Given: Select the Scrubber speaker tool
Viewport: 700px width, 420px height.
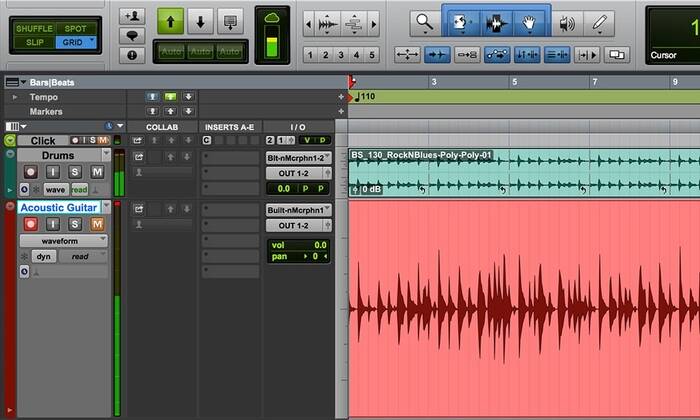Looking at the screenshot, I should click(567, 23).
